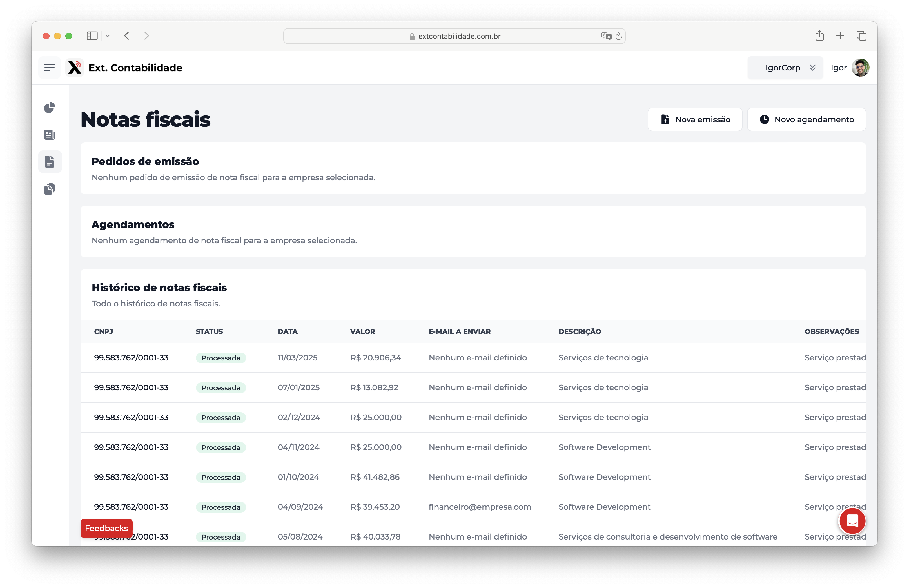909x588 pixels.
Task: Click the share icon in the browser toolbar
Action: tap(820, 35)
